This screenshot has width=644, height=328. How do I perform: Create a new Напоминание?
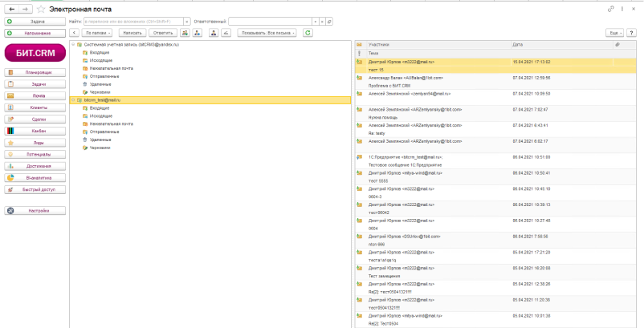click(35, 33)
